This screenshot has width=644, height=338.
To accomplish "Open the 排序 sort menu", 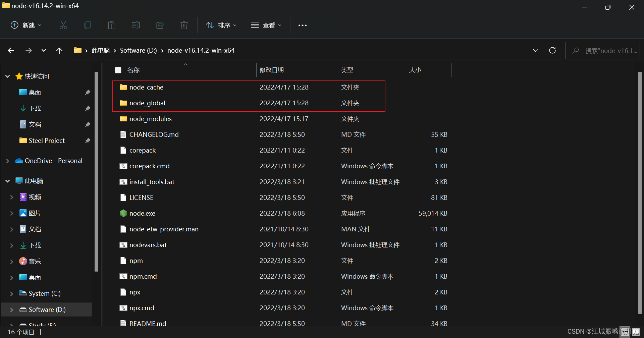I will [x=221, y=25].
